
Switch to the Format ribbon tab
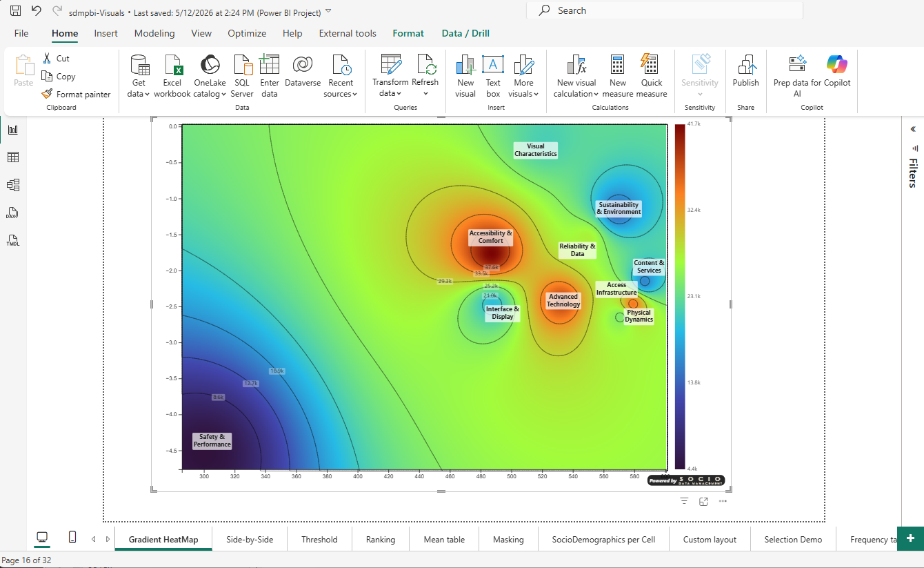click(408, 33)
